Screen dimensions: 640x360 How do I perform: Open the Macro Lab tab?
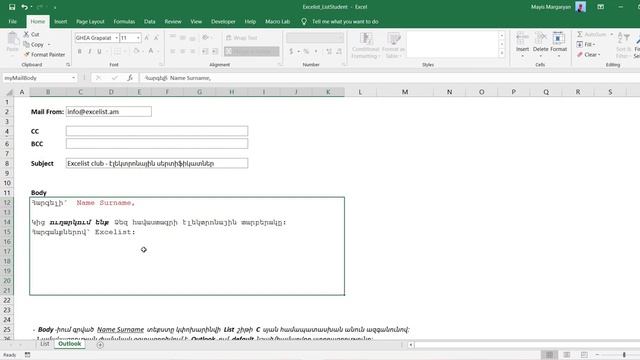(x=277, y=22)
